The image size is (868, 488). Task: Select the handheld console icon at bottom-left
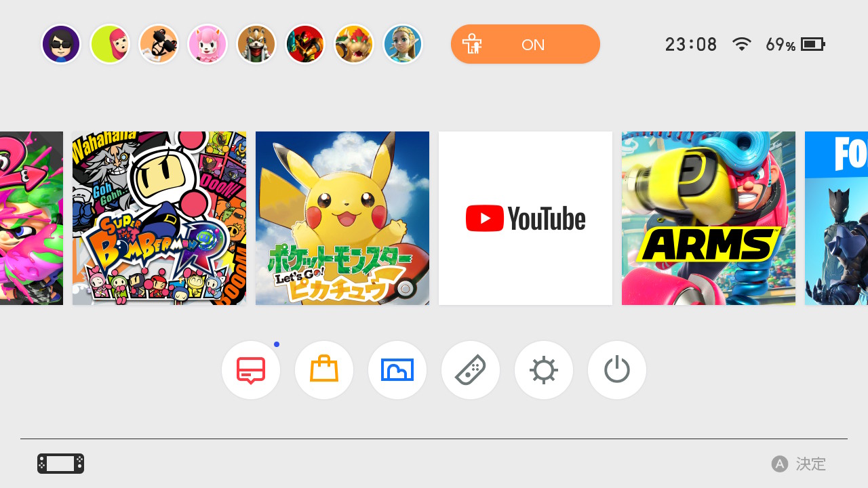pyautogui.click(x=61, y=464)
